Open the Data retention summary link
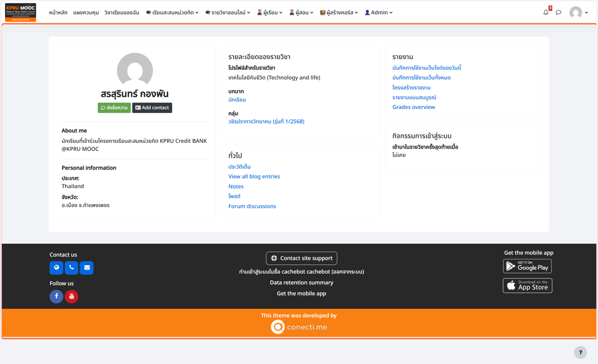Image resolution: width=598 pixels, height=364 pixels. point(301,282)
